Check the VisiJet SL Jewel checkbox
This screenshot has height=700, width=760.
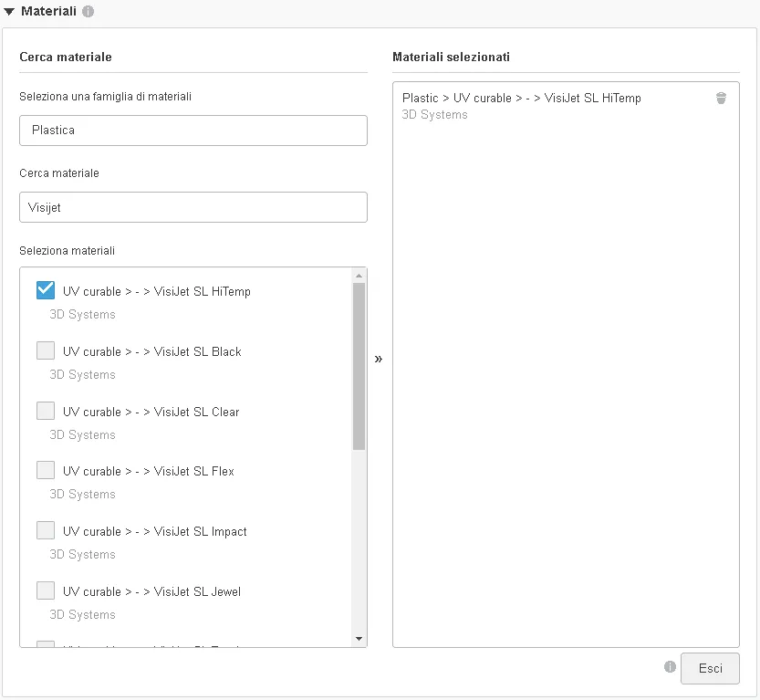[46, 590]
